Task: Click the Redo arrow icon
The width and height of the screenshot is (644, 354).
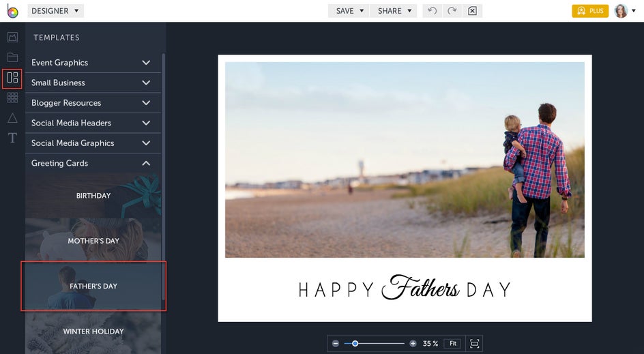Action: [452, 11]
